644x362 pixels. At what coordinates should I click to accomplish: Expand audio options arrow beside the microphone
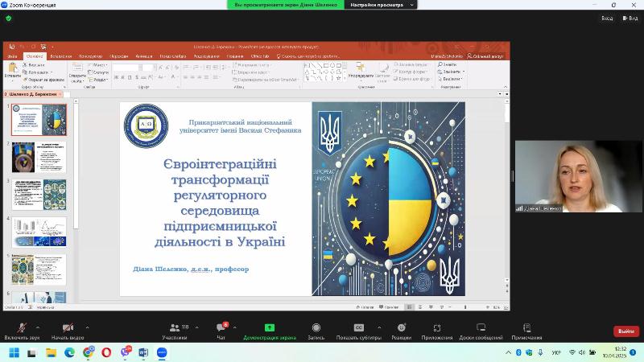point(41,327)
